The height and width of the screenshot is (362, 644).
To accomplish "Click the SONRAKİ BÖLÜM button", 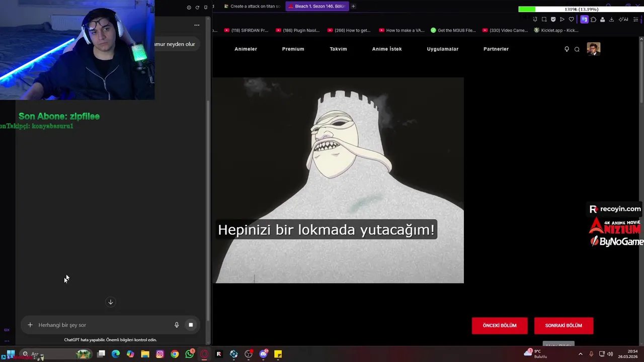I will coord(563,325).
